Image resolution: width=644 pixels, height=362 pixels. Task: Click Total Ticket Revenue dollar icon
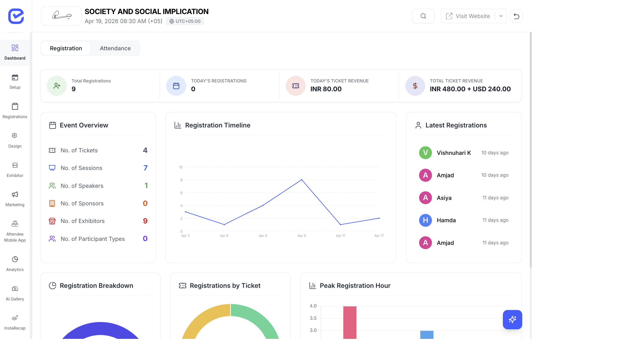pos(415,86)
